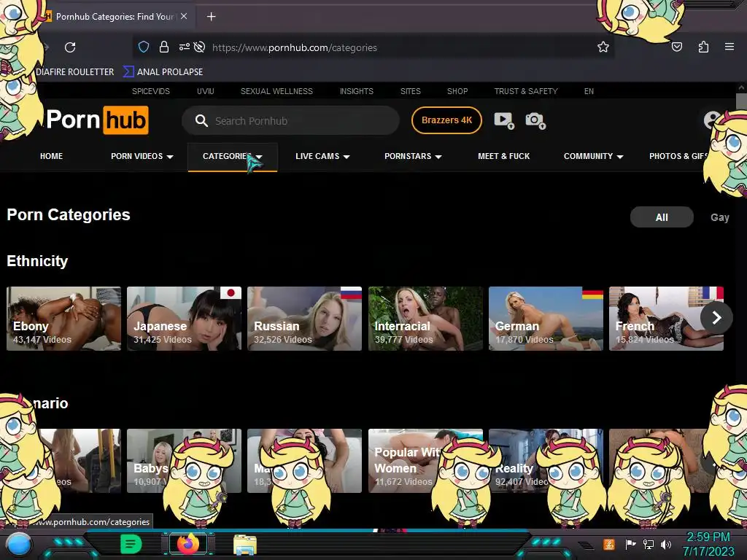Click the site security padlock icon
The image size is (747, 560).
coord(164,47)
